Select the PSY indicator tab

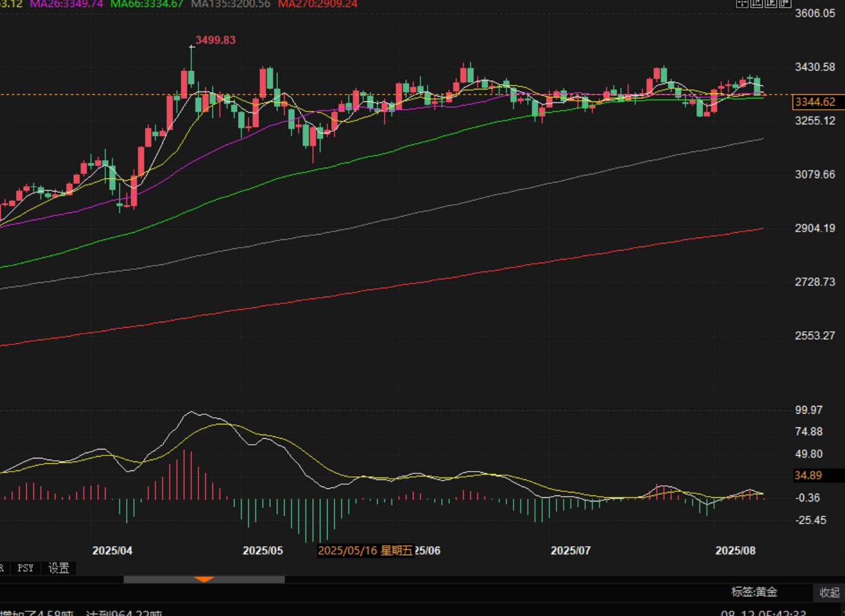click(x=26, y=568)
